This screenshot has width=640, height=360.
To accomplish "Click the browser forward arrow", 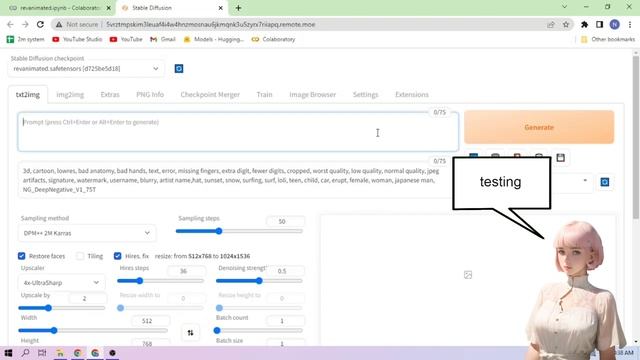I will click(25, 24).
